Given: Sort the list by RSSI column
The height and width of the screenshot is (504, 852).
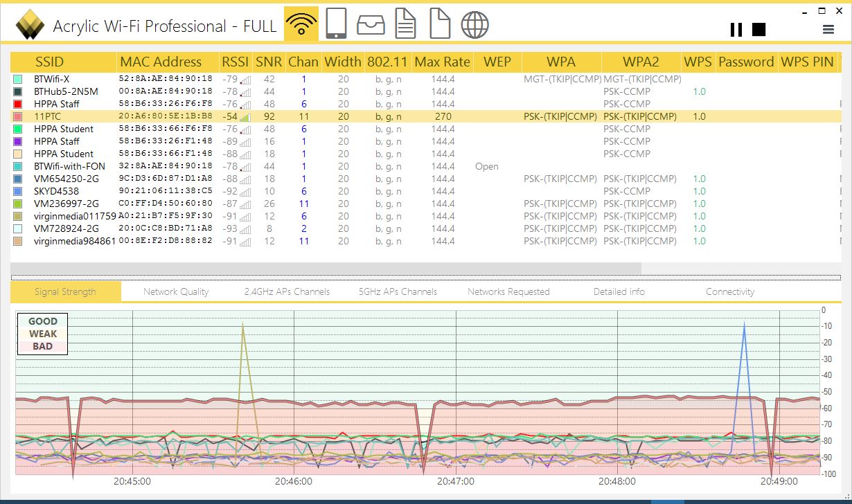Looking at the screenshot, I should coord(235,62).
